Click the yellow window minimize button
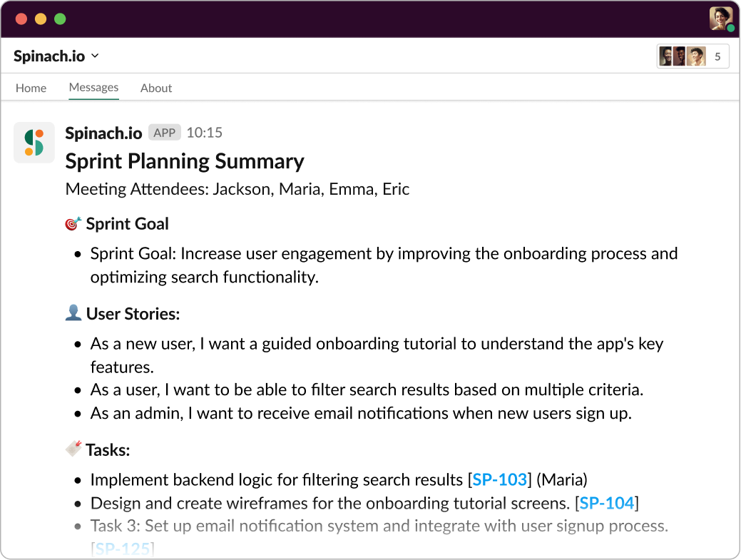 tap(41, 19)
